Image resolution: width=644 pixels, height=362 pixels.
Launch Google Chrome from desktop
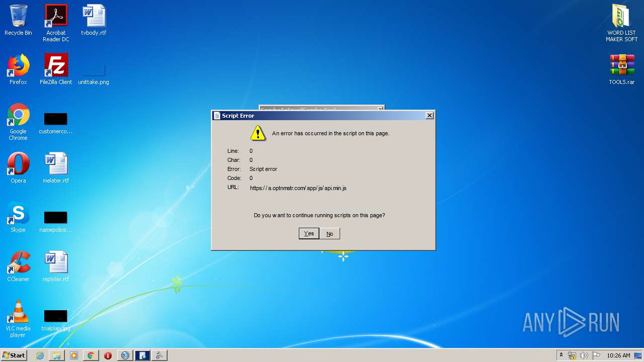(18, 122)
